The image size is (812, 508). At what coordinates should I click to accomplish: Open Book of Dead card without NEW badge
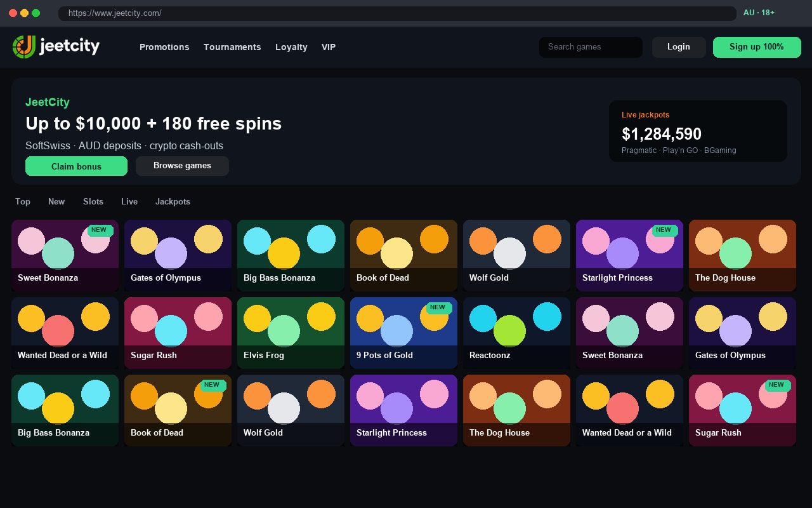click(x=403, y=255)
